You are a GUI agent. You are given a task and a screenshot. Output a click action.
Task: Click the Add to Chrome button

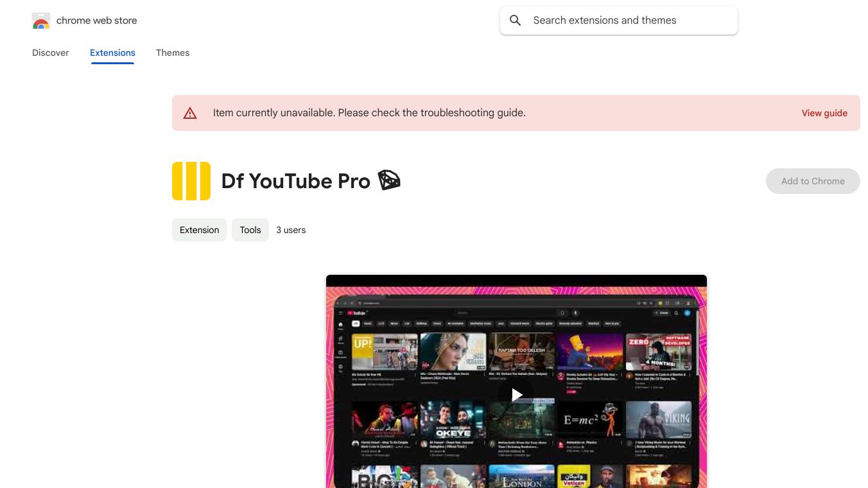point(813,181)
